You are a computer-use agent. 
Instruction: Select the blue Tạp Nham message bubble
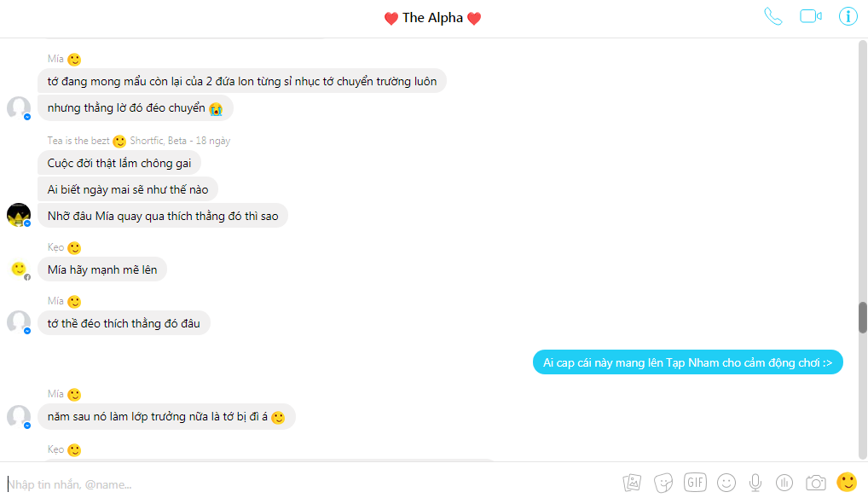click(687, 362)
